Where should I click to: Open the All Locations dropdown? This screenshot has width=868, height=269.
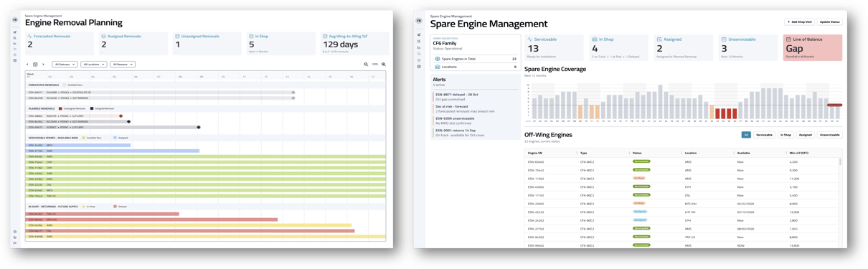(x=93, y=65)
